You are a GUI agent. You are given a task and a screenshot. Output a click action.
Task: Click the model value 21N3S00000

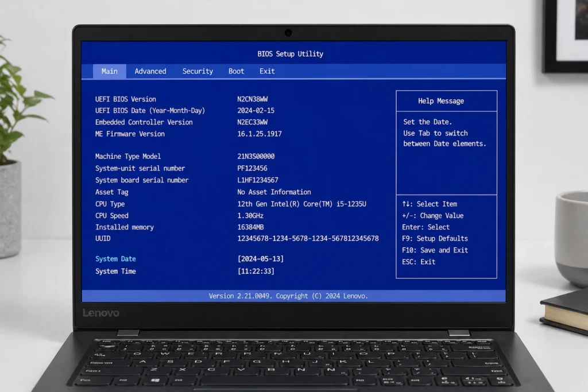tap(256, 156)
